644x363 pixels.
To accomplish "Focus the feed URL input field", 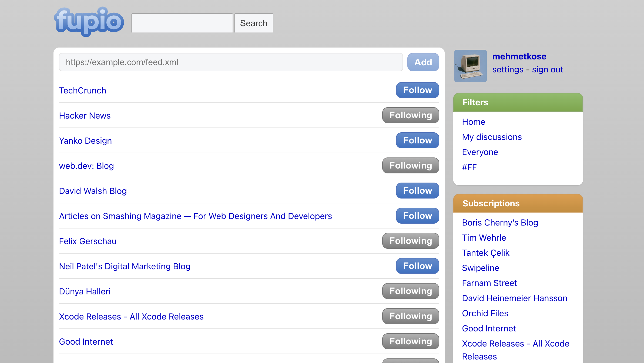I will tap(231, 62).
